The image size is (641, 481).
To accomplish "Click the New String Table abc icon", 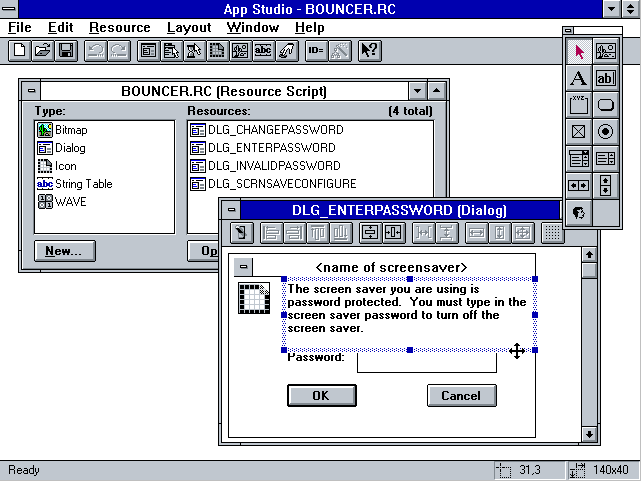I will 263,51.
